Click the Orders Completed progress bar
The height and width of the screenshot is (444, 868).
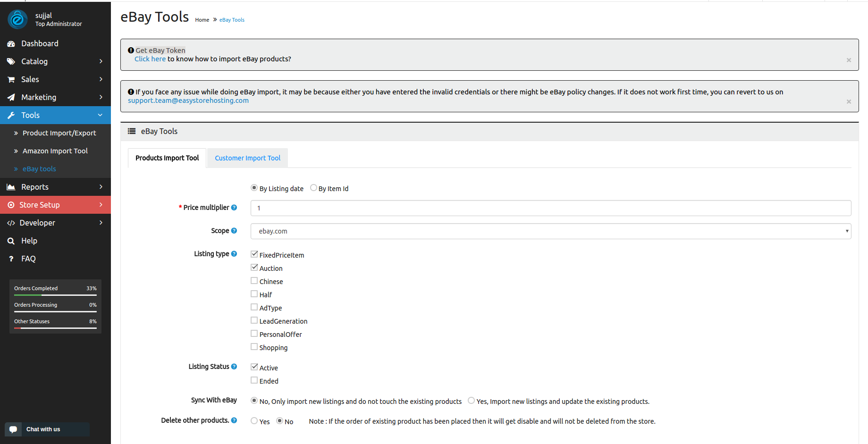tap(55, 295)
